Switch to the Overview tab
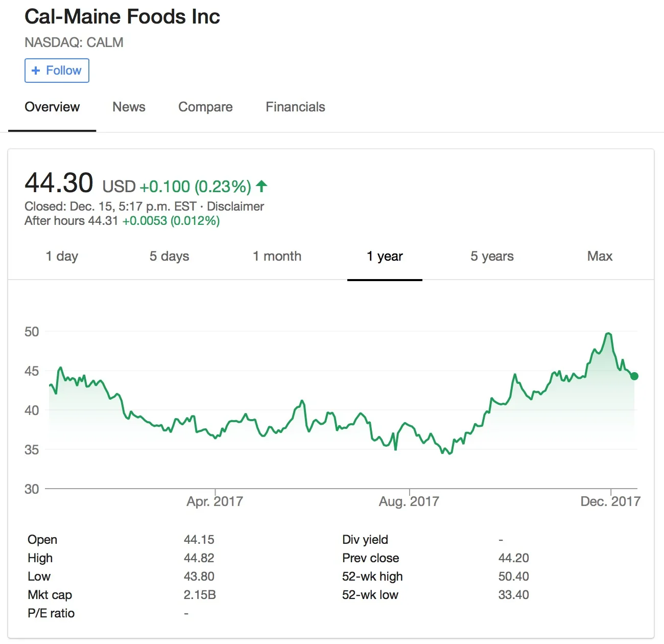This screenshot has width=664, height=644. pyautogui.click(x=52, y=107)
